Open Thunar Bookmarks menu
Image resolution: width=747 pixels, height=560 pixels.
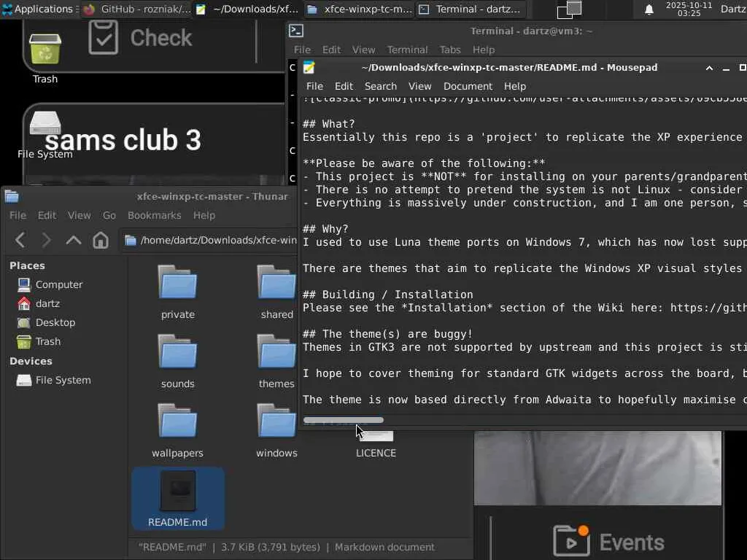coord(155,215)
